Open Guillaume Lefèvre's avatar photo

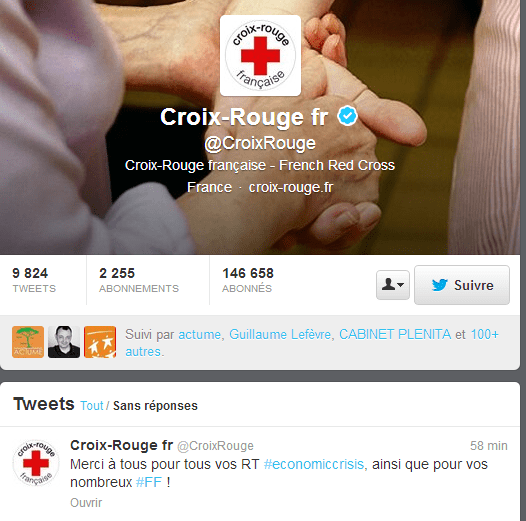click(x=64, y=342)
